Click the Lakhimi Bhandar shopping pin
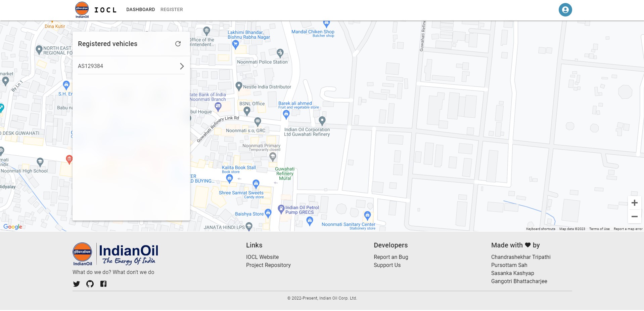This screenshot has height=311, width=644. (x=236, y=44)
